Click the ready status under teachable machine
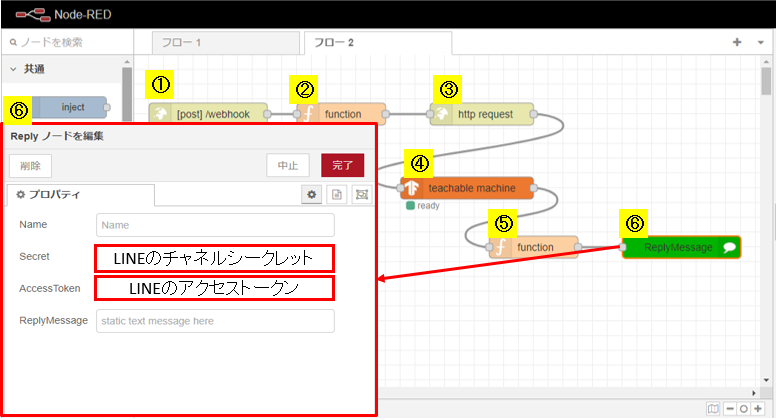 423,205
